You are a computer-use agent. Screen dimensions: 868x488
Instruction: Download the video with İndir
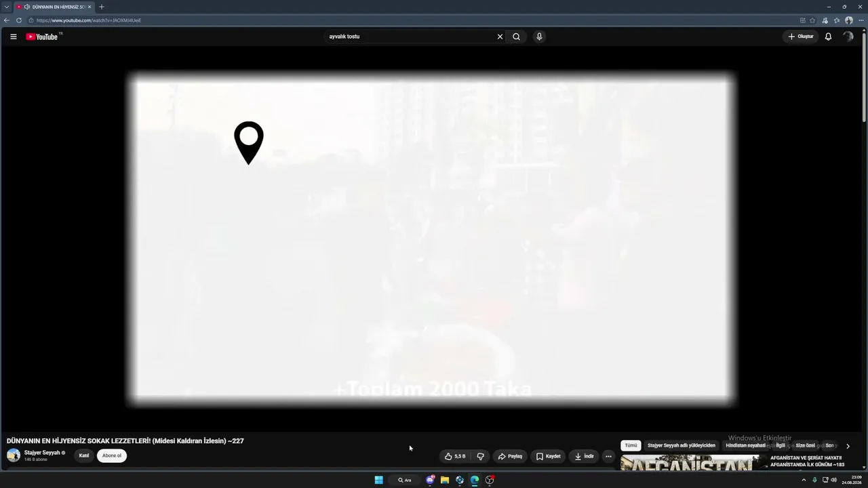coord(584,456)
